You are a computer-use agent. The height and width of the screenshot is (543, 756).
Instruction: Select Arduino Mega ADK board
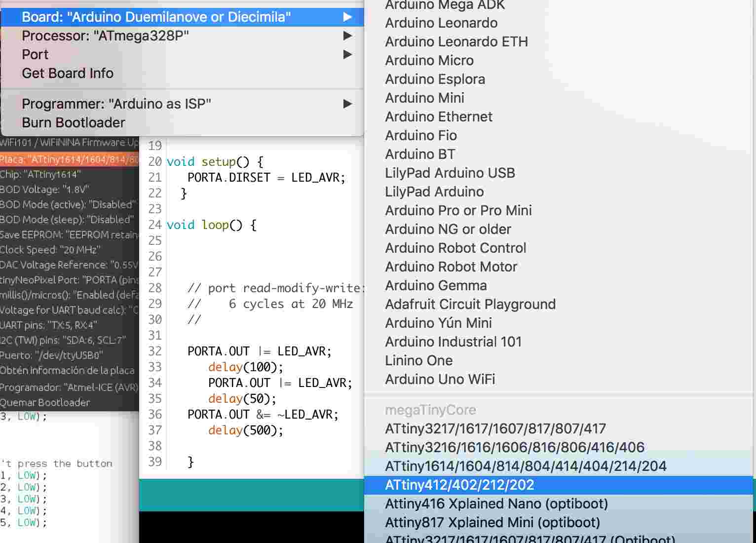click(x=559, y=5)
